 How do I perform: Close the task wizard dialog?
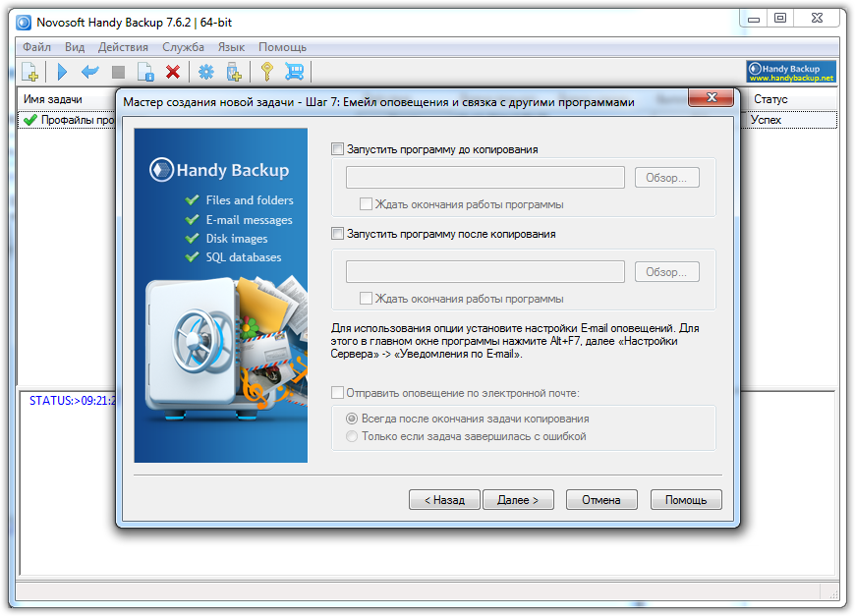[712, 97]
